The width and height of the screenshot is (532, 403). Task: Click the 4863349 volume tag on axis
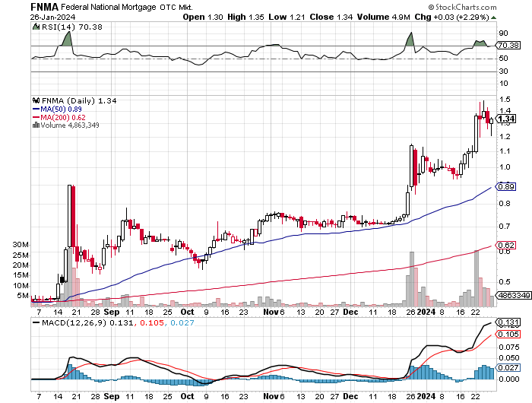(515, 295)
